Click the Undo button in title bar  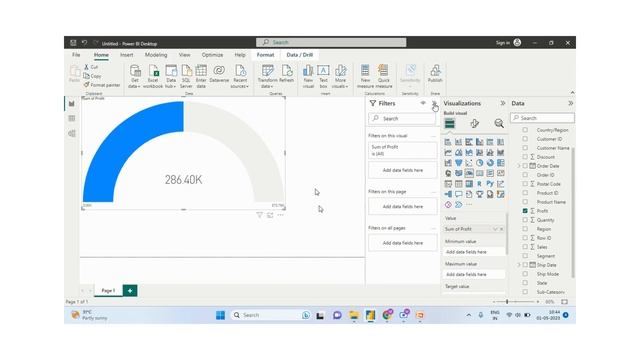pyautogui.click(x=84, y=42)
